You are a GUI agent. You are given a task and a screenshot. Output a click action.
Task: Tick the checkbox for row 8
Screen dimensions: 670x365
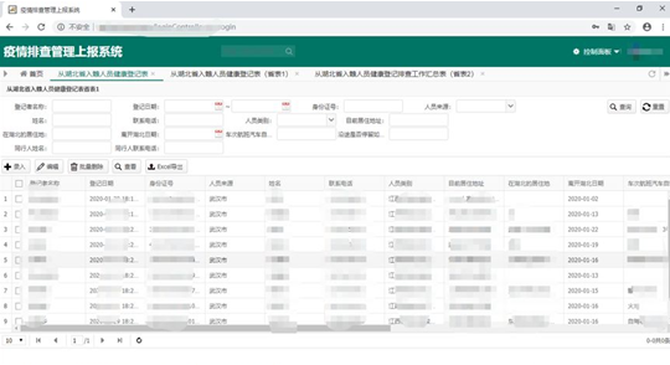tap(19, 306)
